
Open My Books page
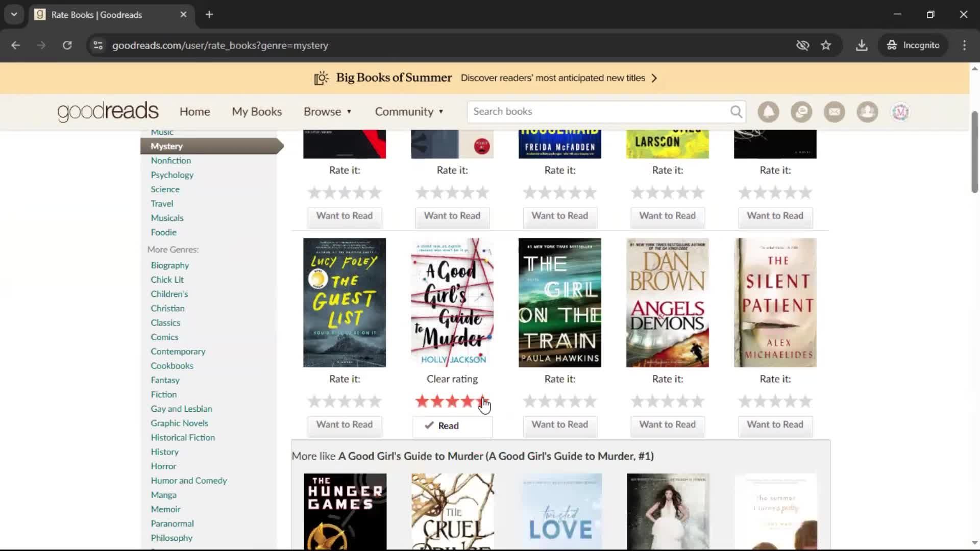coord(257,111)
